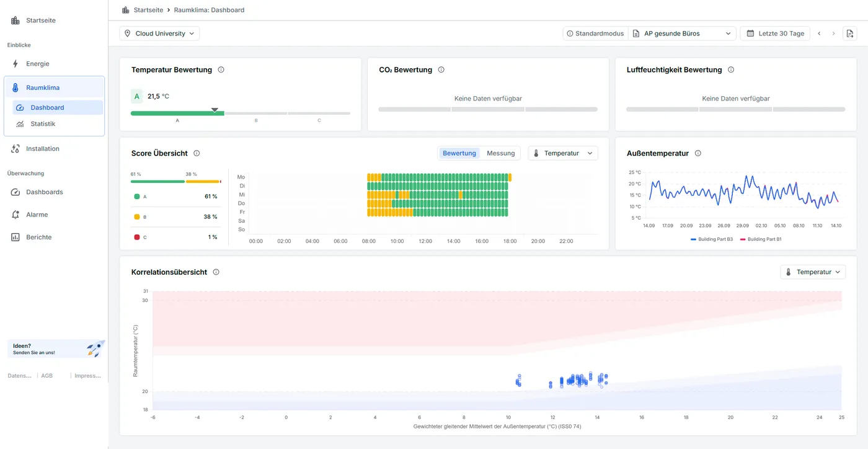Click the 1 % value in C row
This screenshot has width=868, height=449.
pos(213,238)
